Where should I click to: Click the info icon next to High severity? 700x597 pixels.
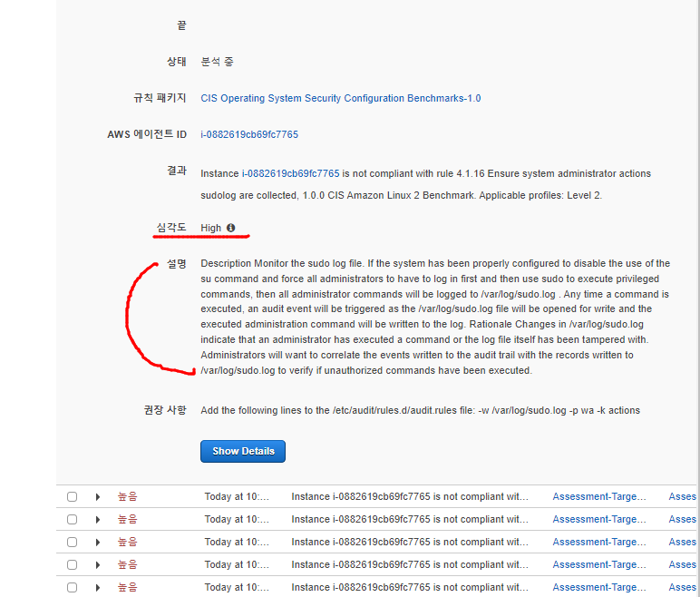pyautogui.click(x=230, y=228)
